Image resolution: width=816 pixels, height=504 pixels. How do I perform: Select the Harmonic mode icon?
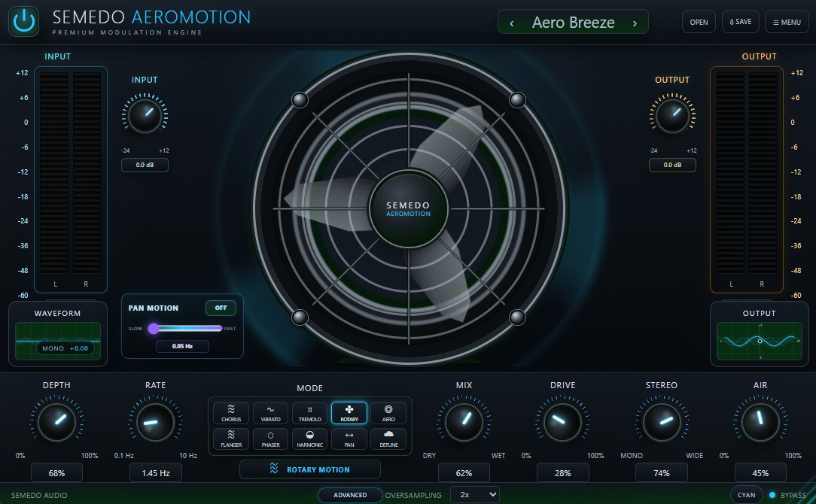[309, 439]
